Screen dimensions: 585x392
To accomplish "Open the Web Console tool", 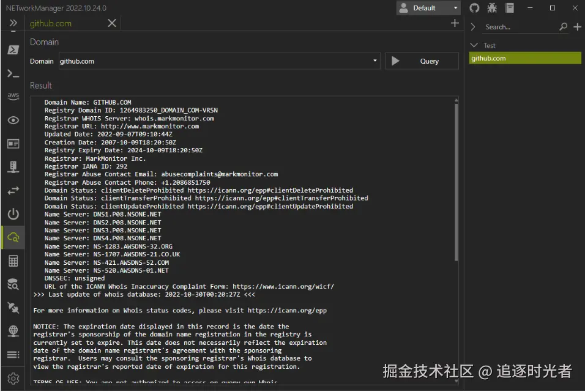I will click(x=13, y=144).
